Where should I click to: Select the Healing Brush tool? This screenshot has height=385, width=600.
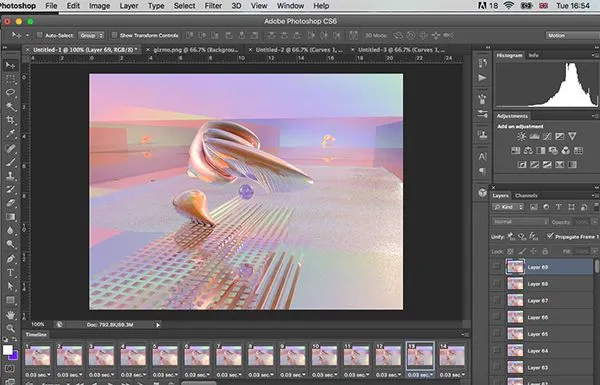(10, 148)
